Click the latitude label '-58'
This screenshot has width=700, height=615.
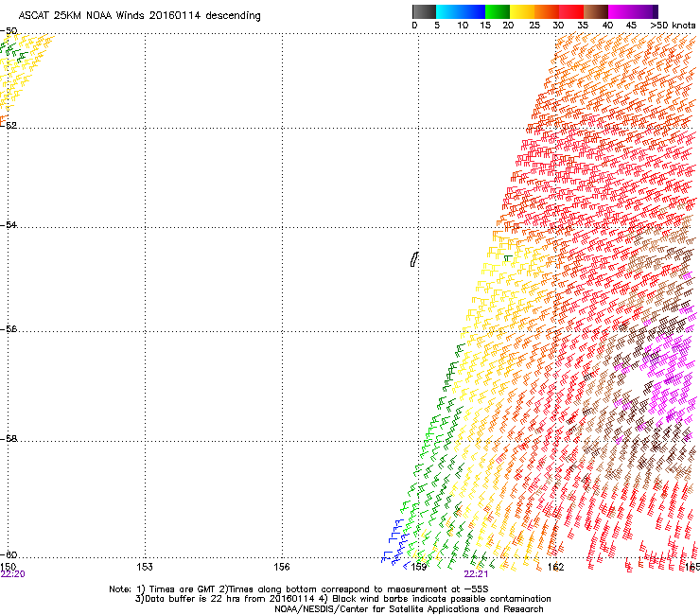[x=9, y=439]
